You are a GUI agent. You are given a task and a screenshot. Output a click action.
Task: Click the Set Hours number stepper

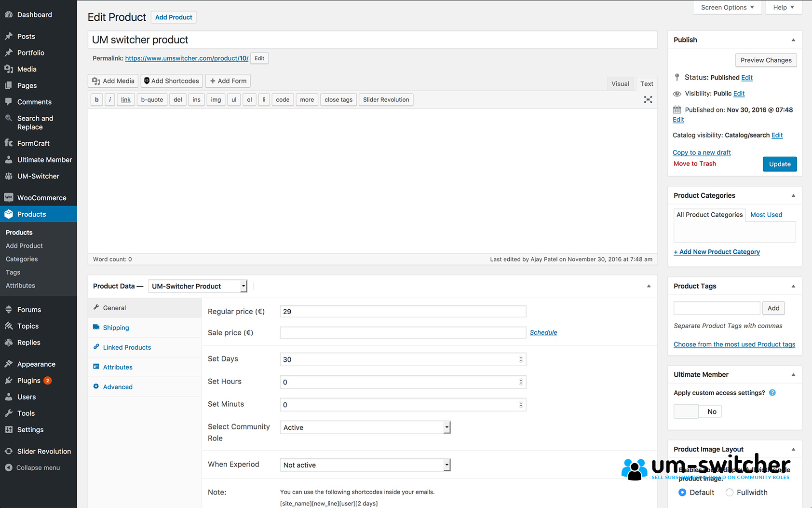click(x=521, y=382)
